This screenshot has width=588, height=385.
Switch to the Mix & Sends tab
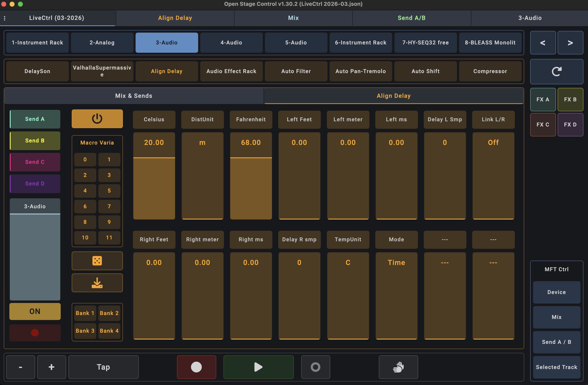(134, 96)
